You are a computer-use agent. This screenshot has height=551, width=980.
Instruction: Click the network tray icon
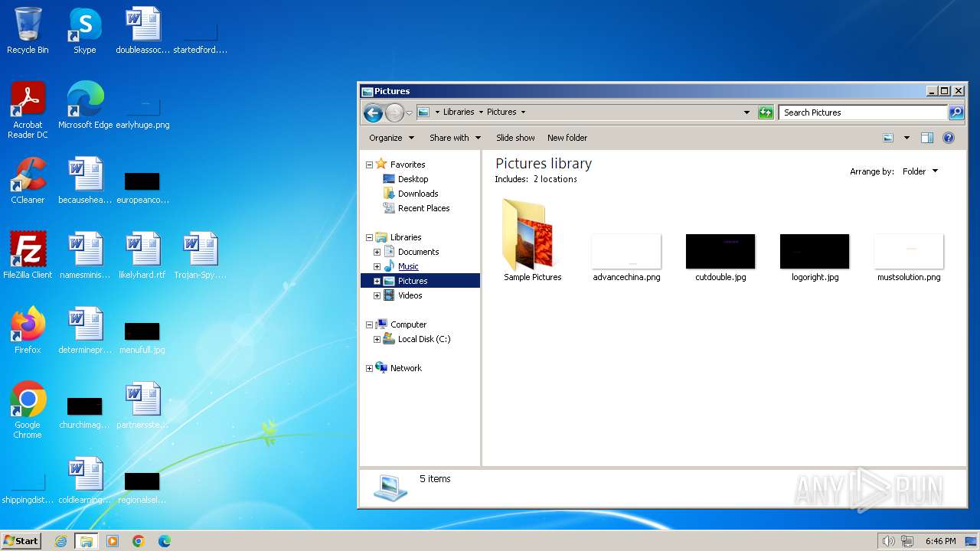[908, 541]
